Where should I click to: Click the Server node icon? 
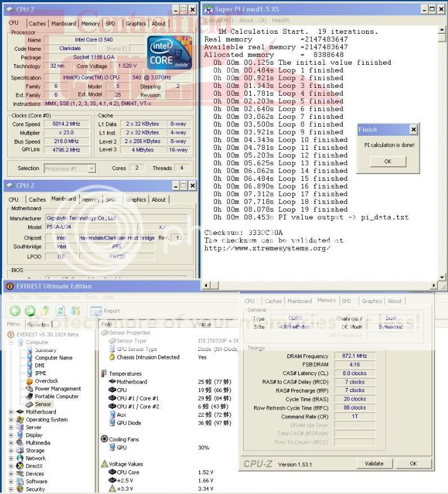pyautogui.click(x=20, y=427)
